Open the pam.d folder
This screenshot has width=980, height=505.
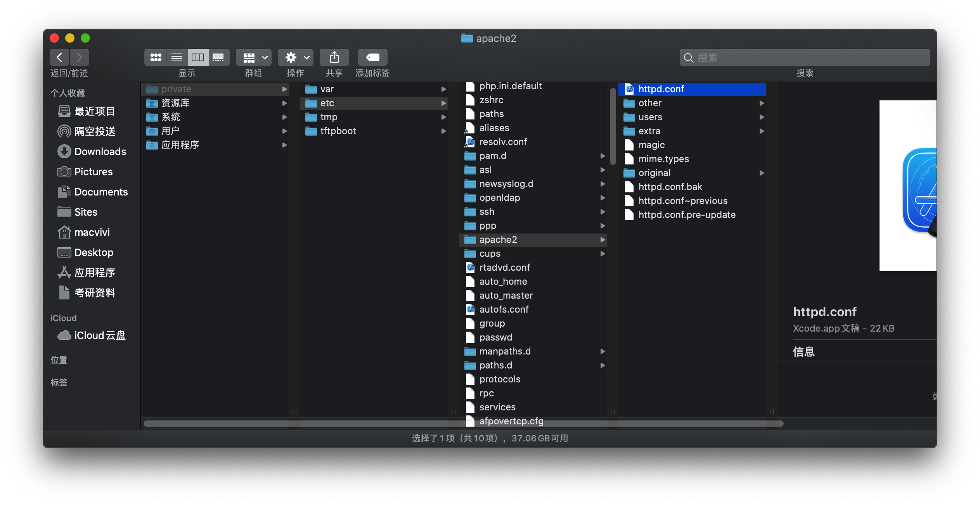[x=493, y=156]
